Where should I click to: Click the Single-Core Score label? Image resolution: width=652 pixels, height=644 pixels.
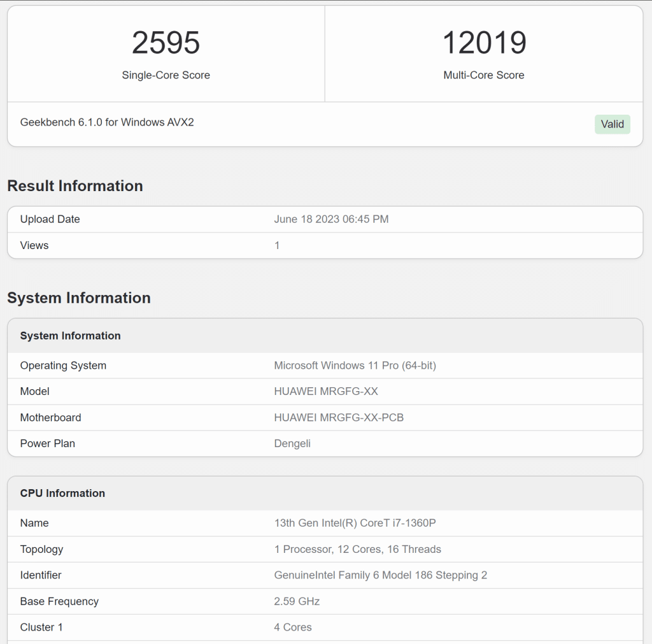166,75
